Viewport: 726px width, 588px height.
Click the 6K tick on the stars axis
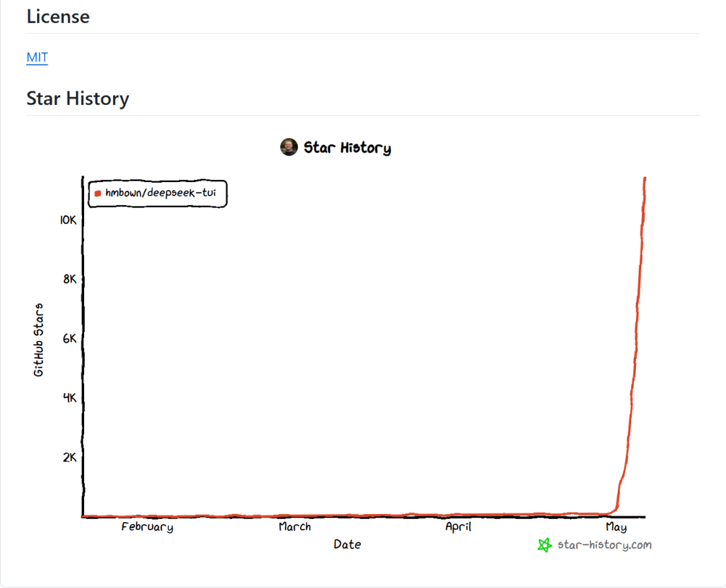[x=70, y=339]
